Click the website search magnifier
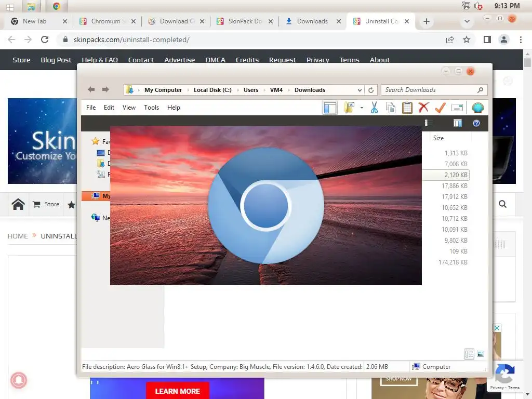This screenshot has height=399, width=532. (502, 204)
